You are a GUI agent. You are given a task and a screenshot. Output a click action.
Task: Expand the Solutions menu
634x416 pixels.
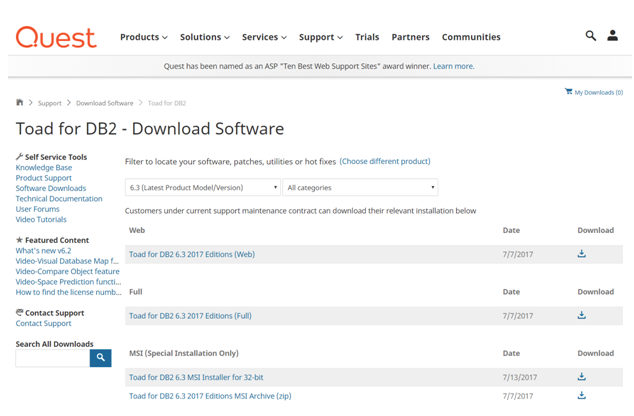205,37
